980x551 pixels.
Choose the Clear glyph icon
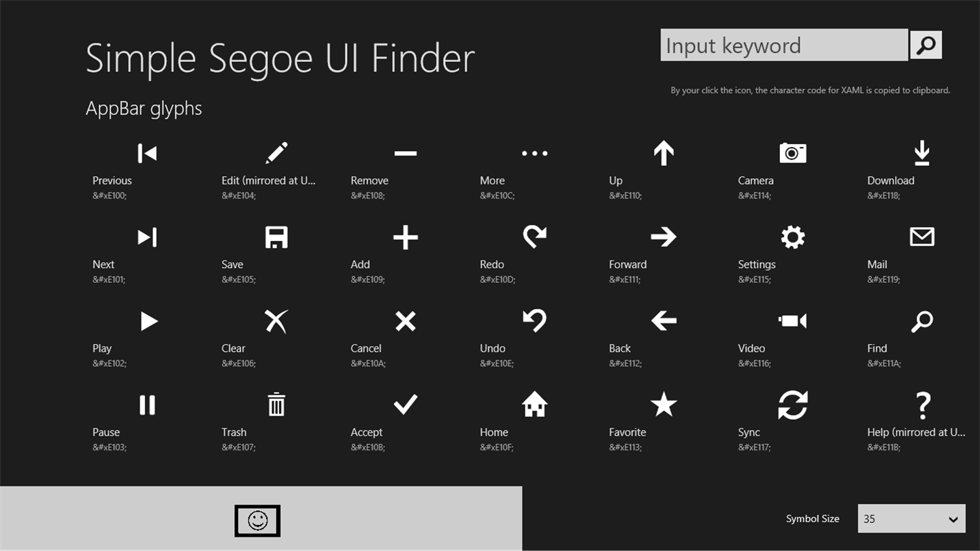(x=276, y=321)
